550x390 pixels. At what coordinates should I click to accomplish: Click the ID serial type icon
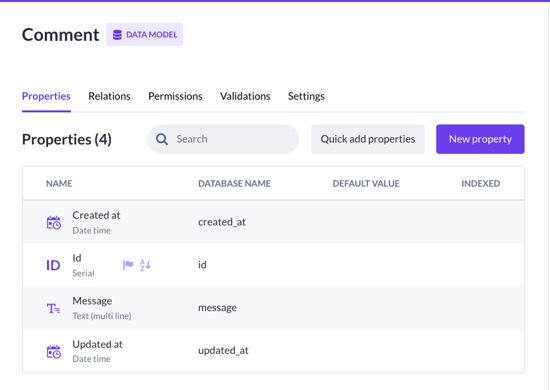click(x=53, y=265)
